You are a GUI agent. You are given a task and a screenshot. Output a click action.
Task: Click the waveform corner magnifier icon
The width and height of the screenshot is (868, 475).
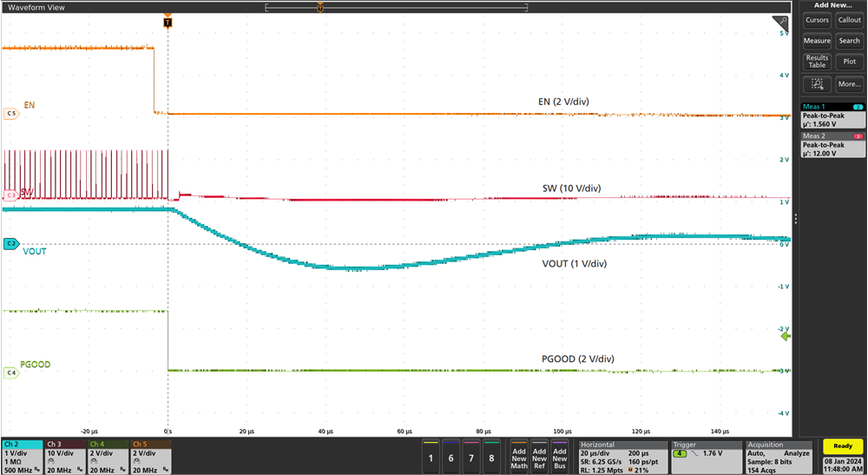point(779,22)
